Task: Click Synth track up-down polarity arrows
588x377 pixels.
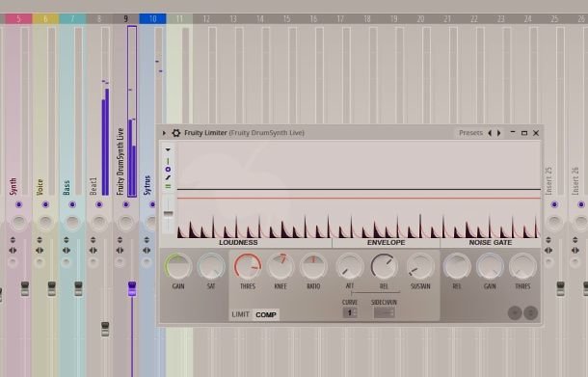Action: [13, 240]
